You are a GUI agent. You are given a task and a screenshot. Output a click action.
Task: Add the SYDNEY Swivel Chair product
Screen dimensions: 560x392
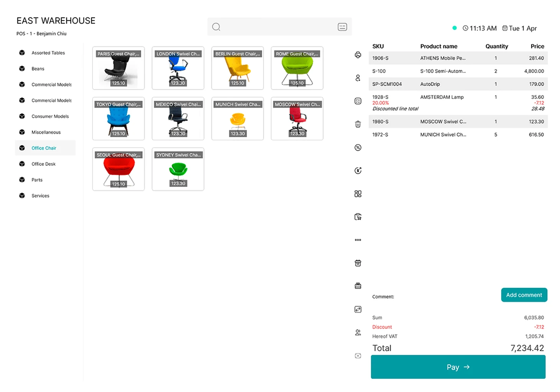coord(178,169)
